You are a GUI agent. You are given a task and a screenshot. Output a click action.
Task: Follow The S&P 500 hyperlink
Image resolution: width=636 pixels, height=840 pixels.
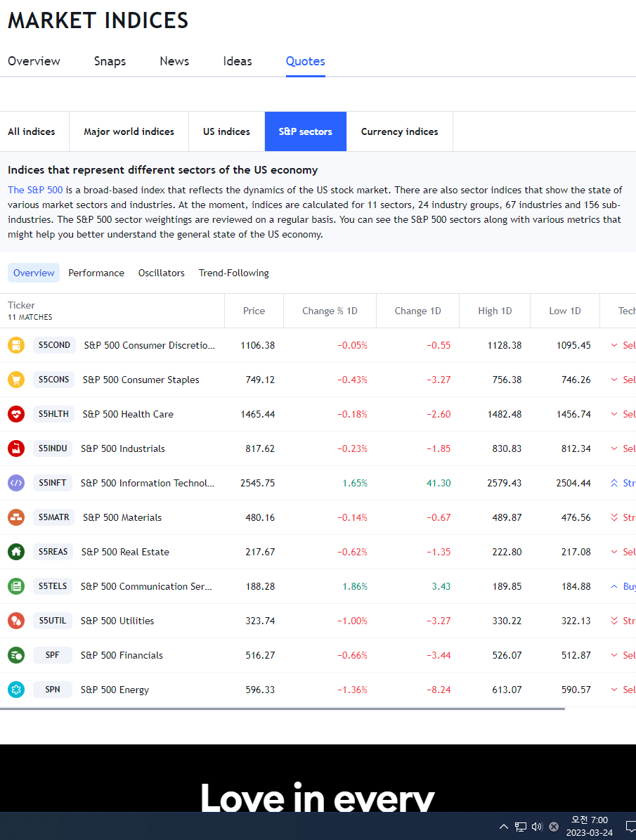tap(35, 190)
